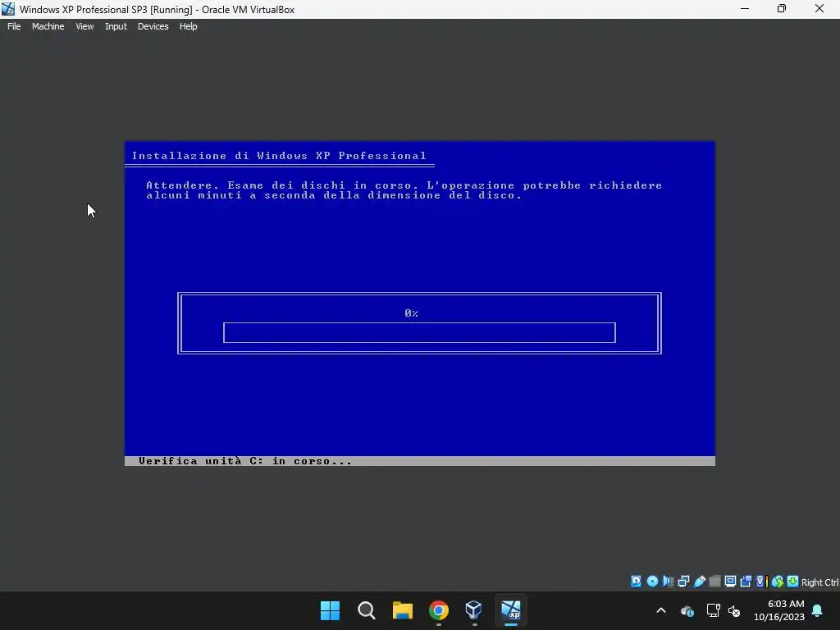Open the notifications bell
The height and width of the screenshot is (630, 840).
click(x=818, y=610)
